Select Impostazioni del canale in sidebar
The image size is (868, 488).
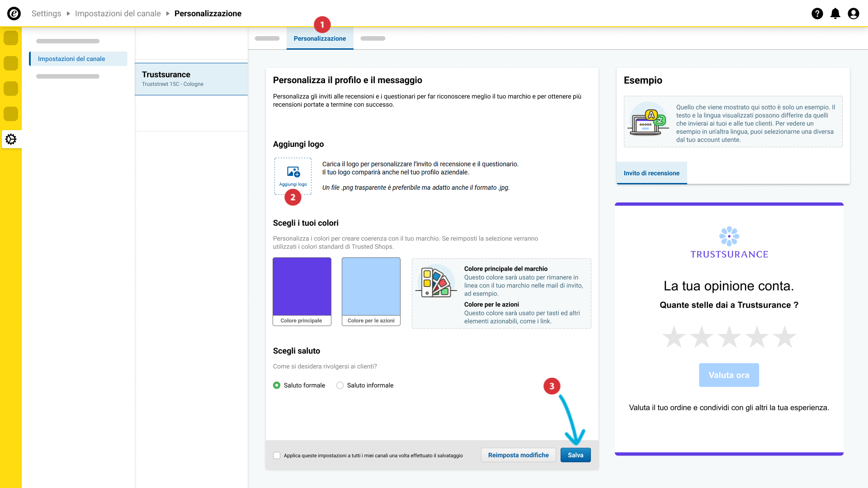(78, 59)
